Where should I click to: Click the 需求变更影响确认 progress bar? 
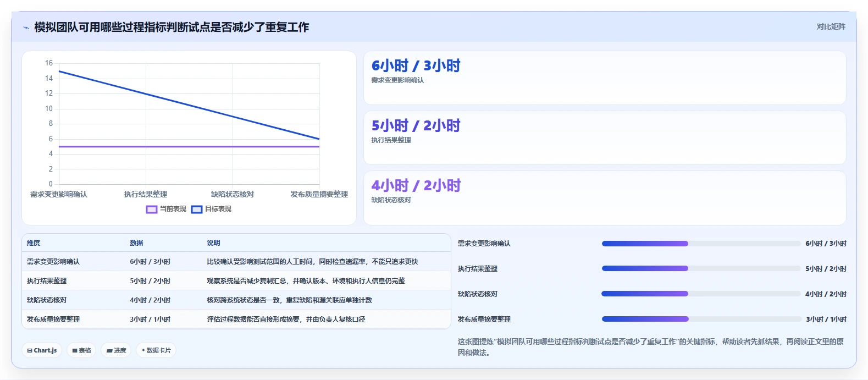coord(701,244)
